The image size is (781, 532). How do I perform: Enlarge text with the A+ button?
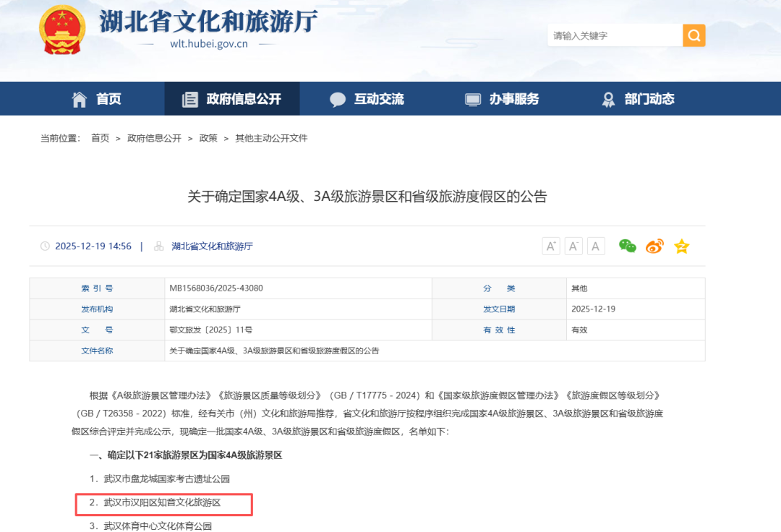coord(550,246)
